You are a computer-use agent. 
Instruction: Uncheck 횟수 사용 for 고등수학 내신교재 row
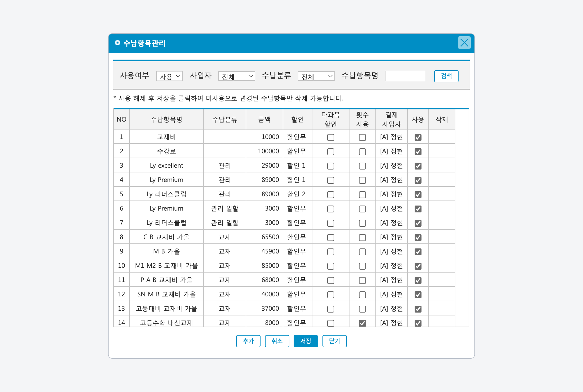point(362,323)
